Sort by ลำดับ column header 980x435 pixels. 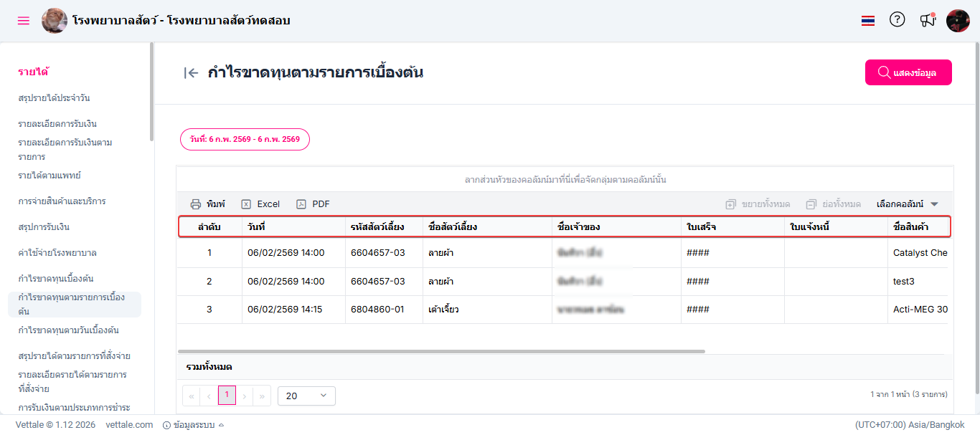coord(209,227)
